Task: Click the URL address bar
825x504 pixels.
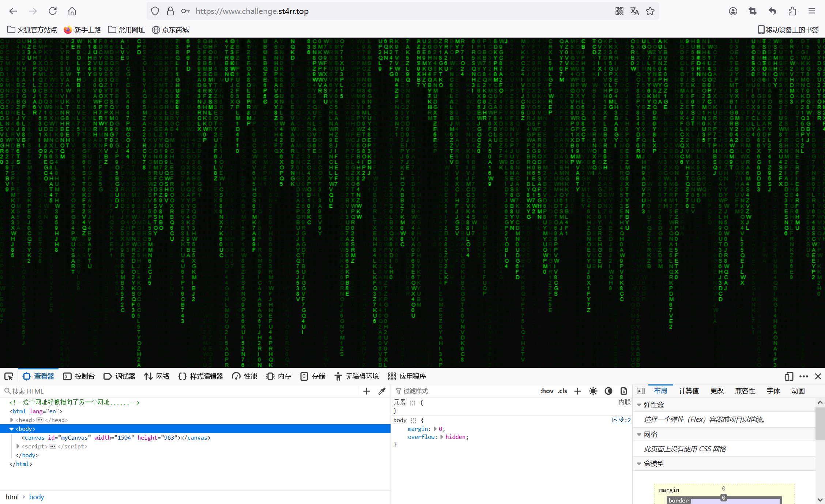Action: coord(402,11)
